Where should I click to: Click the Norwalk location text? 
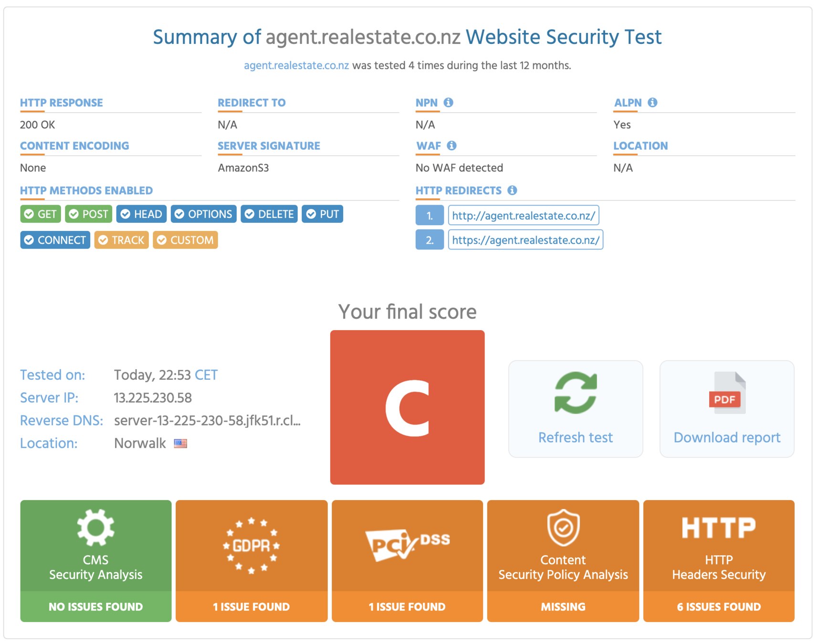pos(140,444)
